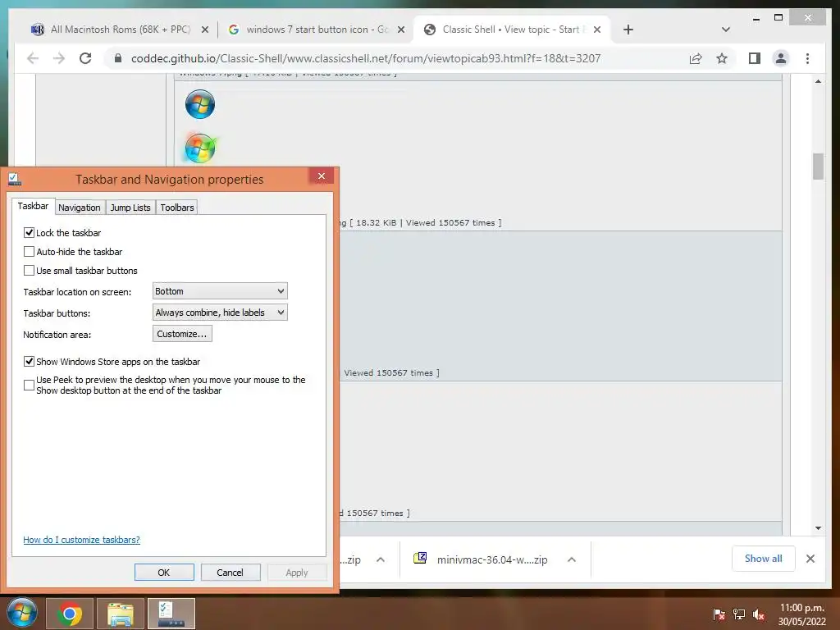The height and width of the screenshot is (630, 840).
Task: Click the minivmac zip file icon
Action: (x=420, y=558)
